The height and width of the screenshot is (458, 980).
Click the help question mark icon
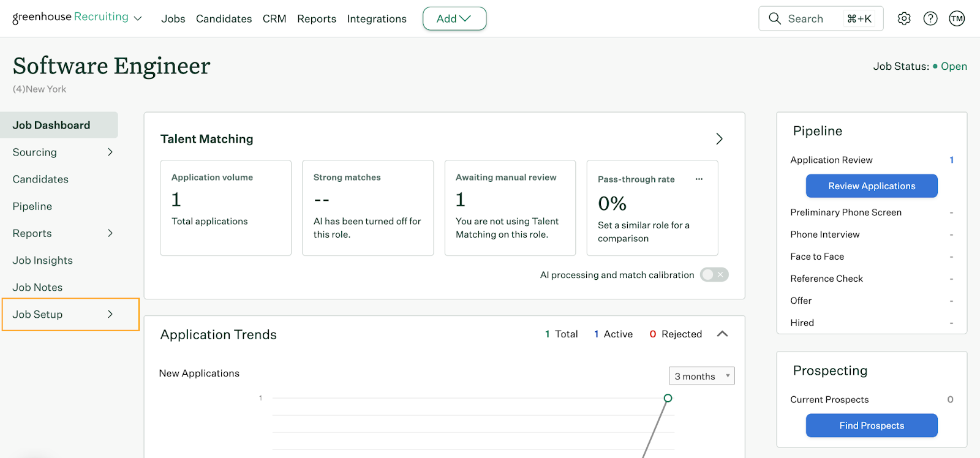pyautogui.click(x=930, y=18)
